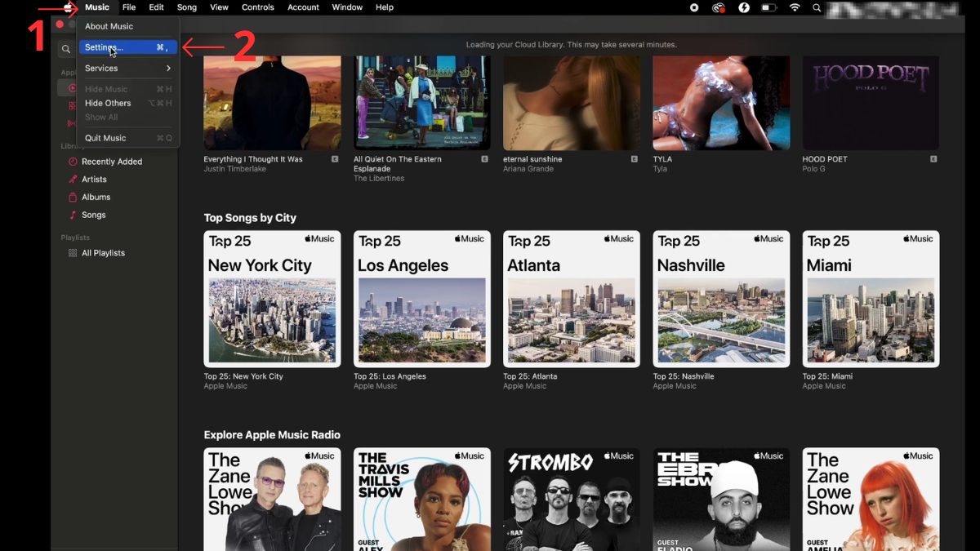Click the screen recording stop icon in menu bar

(694, 7)
